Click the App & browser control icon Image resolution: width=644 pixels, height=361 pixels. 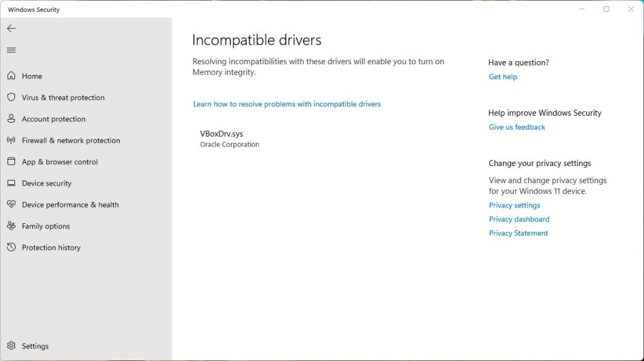click(11, 162)
